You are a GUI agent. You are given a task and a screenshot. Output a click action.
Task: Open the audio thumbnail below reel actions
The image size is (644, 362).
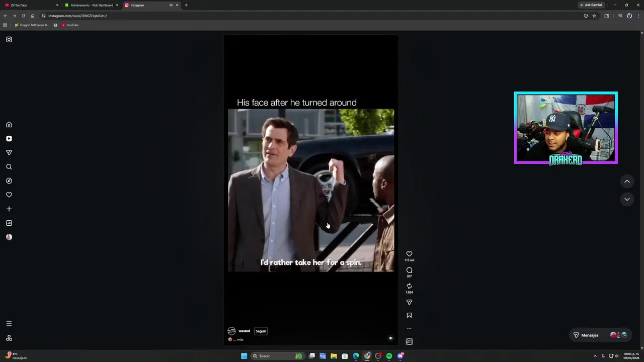(x=409, y=341)
